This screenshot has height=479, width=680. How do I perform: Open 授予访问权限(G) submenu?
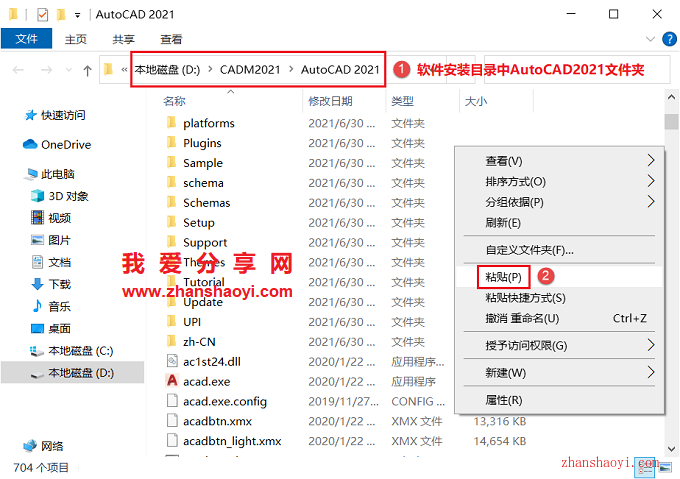pyautogui.click(x=559, y=345)
